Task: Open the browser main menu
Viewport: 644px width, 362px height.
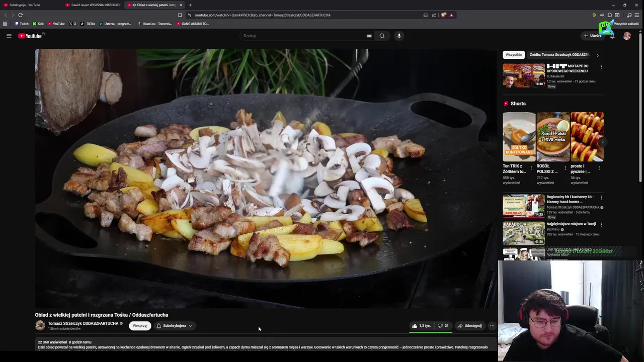Action: tap(637, 15)
